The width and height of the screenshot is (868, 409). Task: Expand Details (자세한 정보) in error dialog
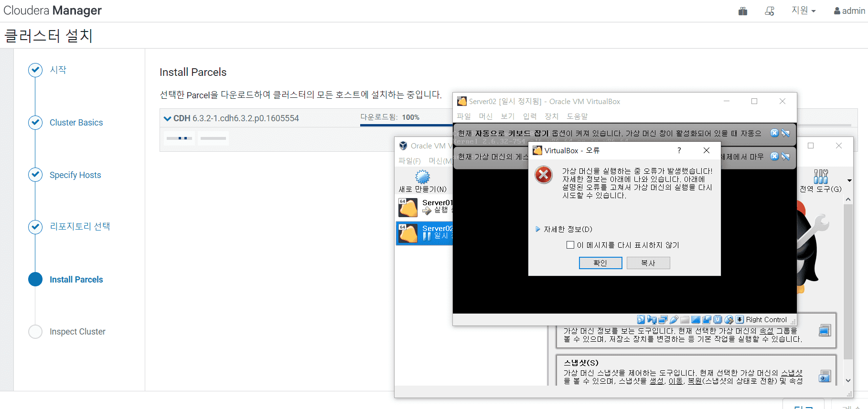click(564, 229)
